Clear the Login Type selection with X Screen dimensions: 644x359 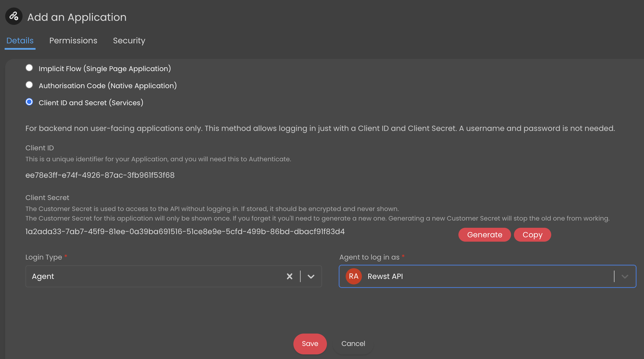tap(289, 276)
